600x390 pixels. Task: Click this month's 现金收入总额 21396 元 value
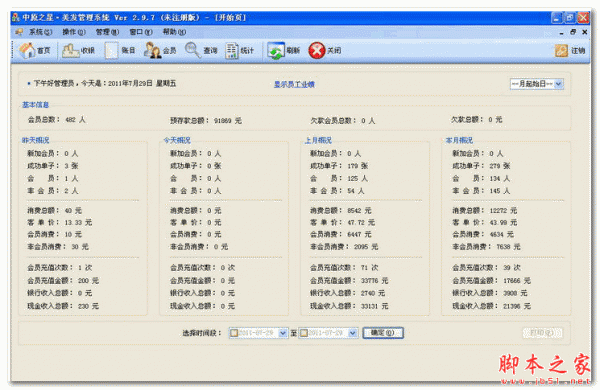(491, 306)
